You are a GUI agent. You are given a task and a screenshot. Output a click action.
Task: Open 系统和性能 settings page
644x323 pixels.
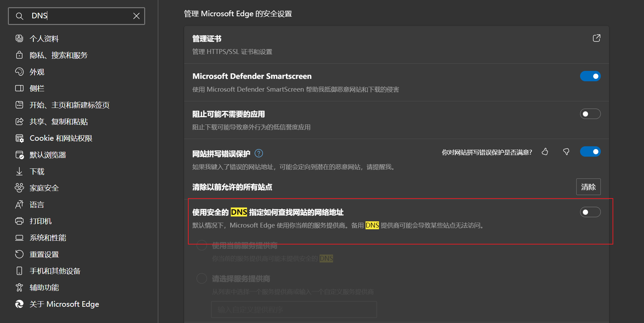point(48,238)
